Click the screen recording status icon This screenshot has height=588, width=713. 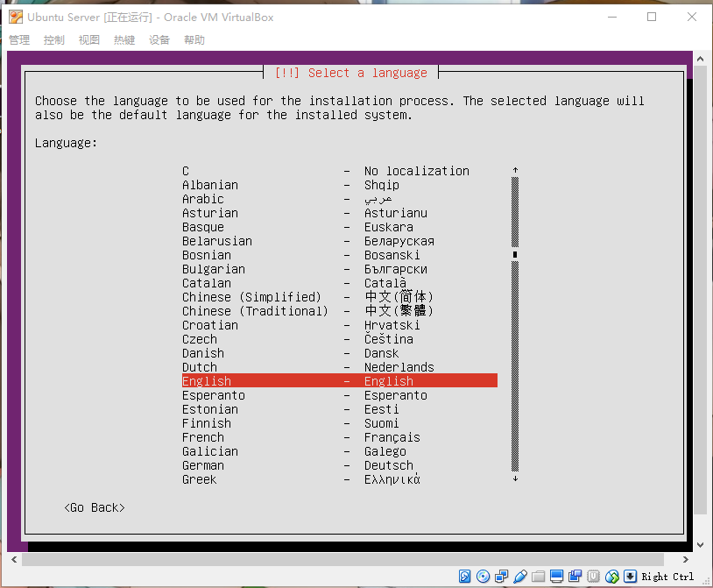click(575, 577)
